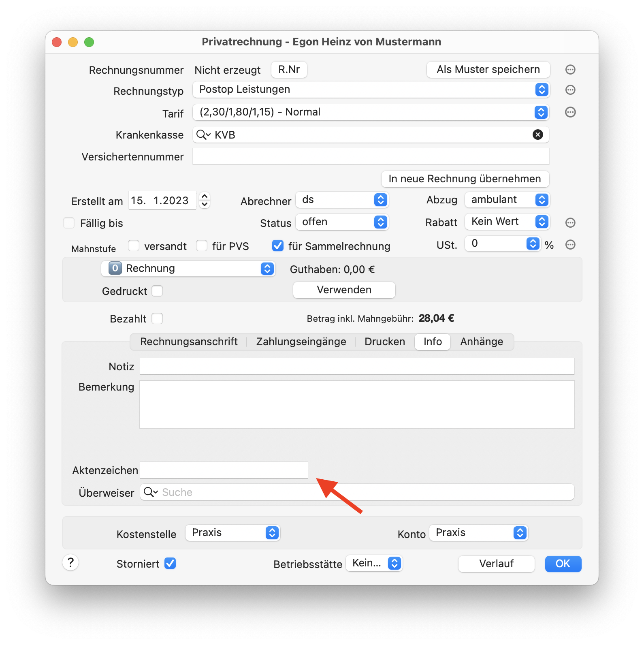Enable the Fällig bis checkbox
This screenshot has width=644, height=645.
pyautogui.click(x=69, y=223)
